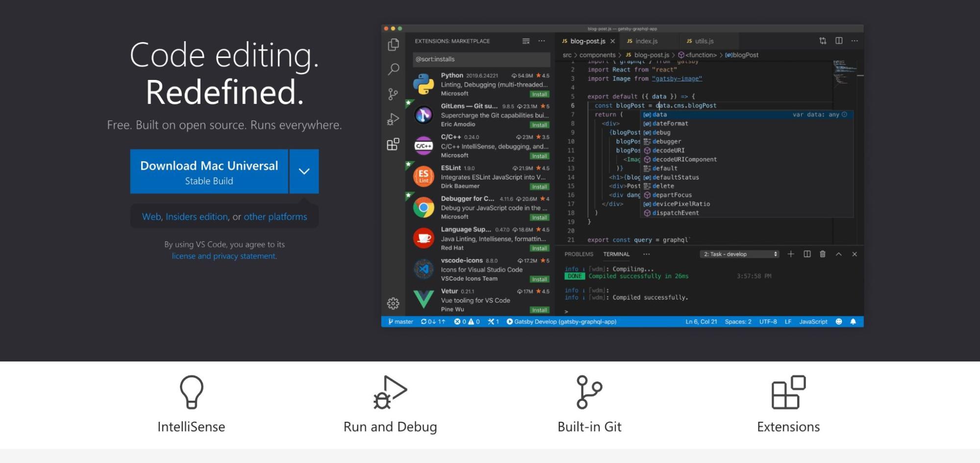Open the other platforms link
Viewport: 980px width, 463px height.
[x=276, y=217]
